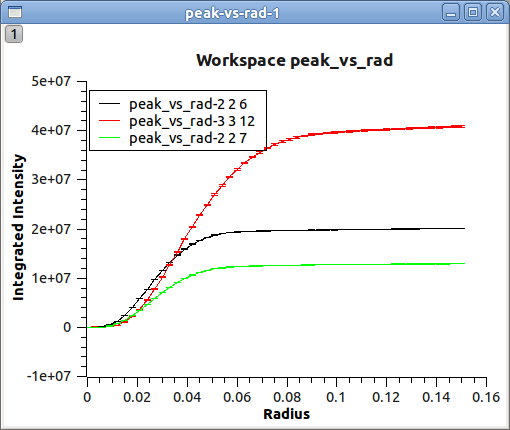Click the green line sample in legend
The image size is (510, 430).
tap(109, 138)
